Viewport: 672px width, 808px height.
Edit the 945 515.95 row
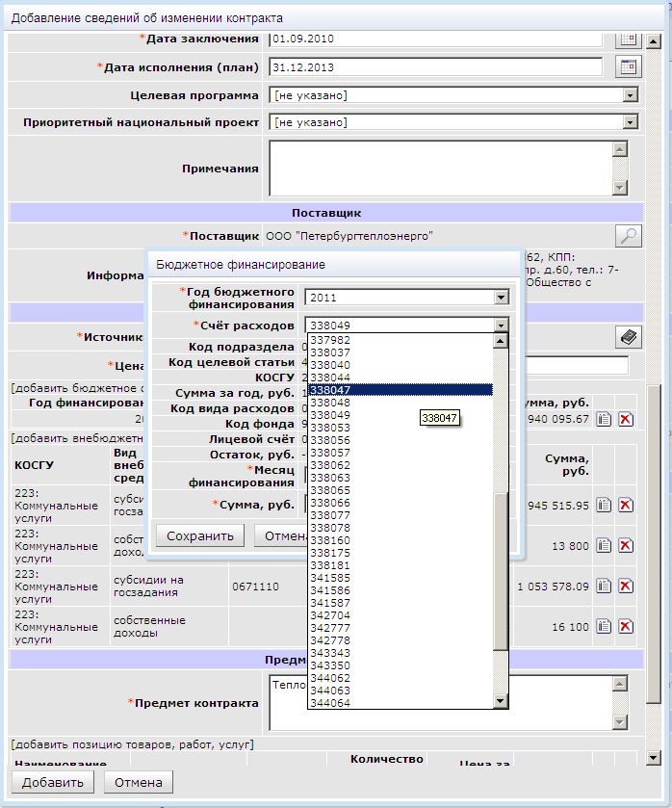[x=604, y=505]
